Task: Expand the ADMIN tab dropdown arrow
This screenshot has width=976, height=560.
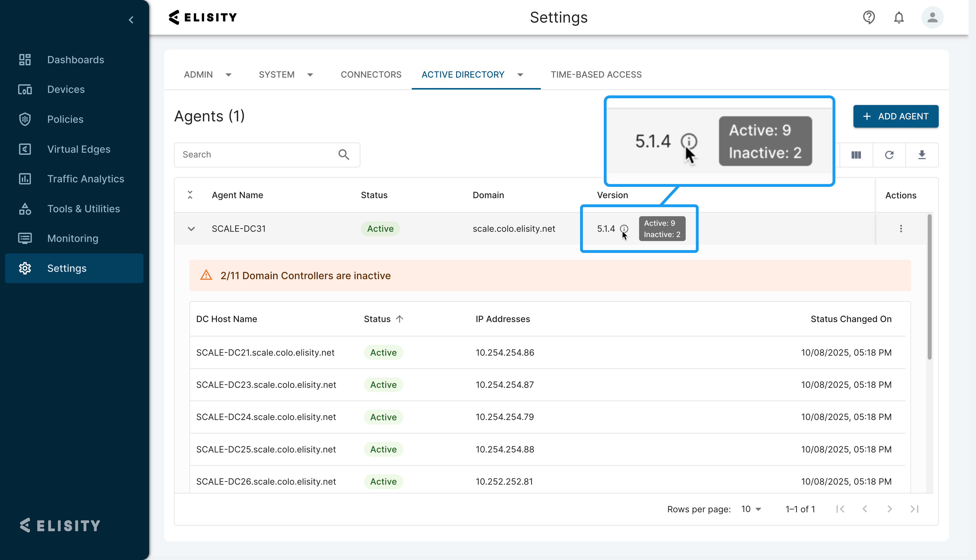Action: point(228,75)
